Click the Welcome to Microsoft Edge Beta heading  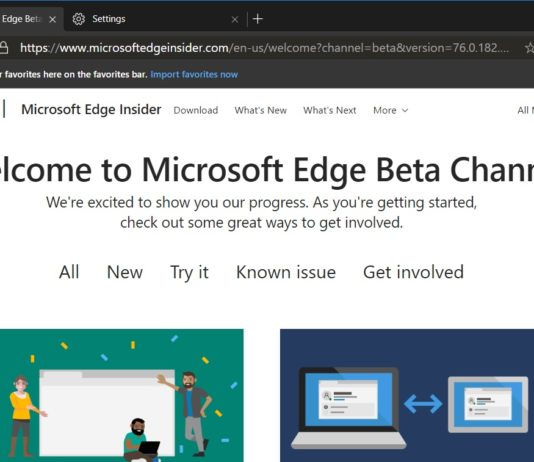(267, 170)
